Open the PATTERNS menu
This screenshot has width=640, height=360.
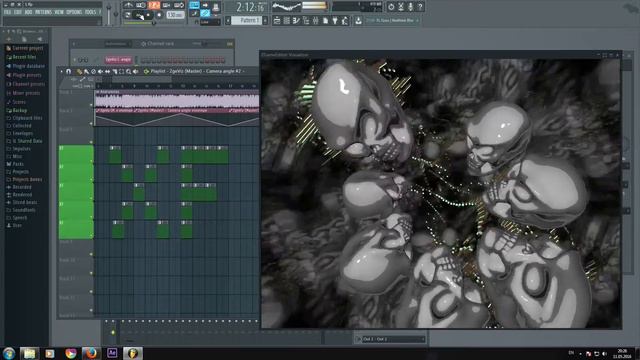click(x=43, y=12)
